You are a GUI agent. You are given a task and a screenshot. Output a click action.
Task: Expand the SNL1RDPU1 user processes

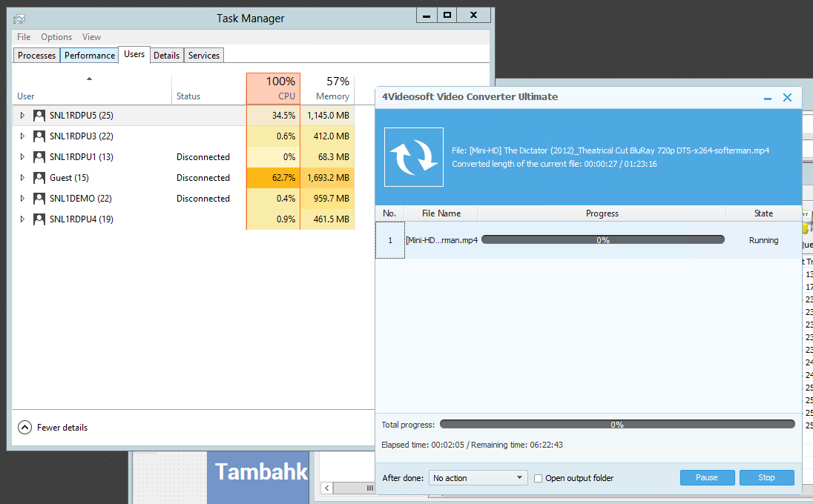tap(22, 157)
